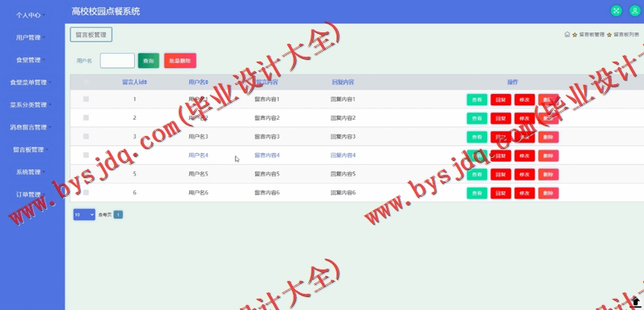Click 回复 button for row 1
The height and width of the screenshot is (310, 644).
(501, 100)
